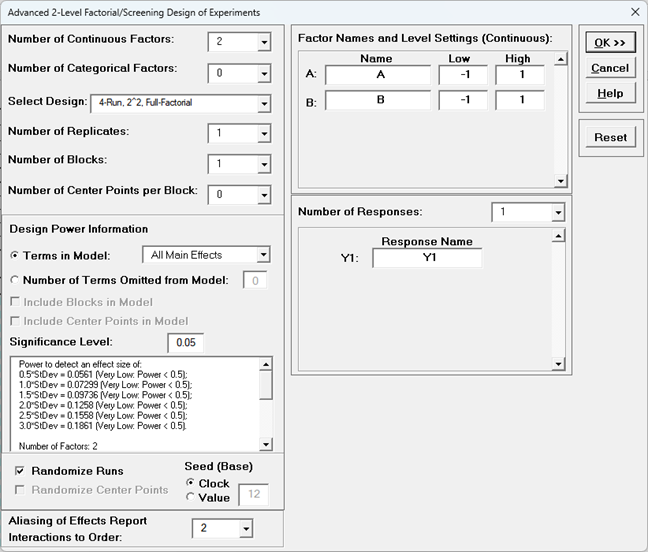648x552 pixels.
Task: Click the OK >> button
Action: coord(609,43)
